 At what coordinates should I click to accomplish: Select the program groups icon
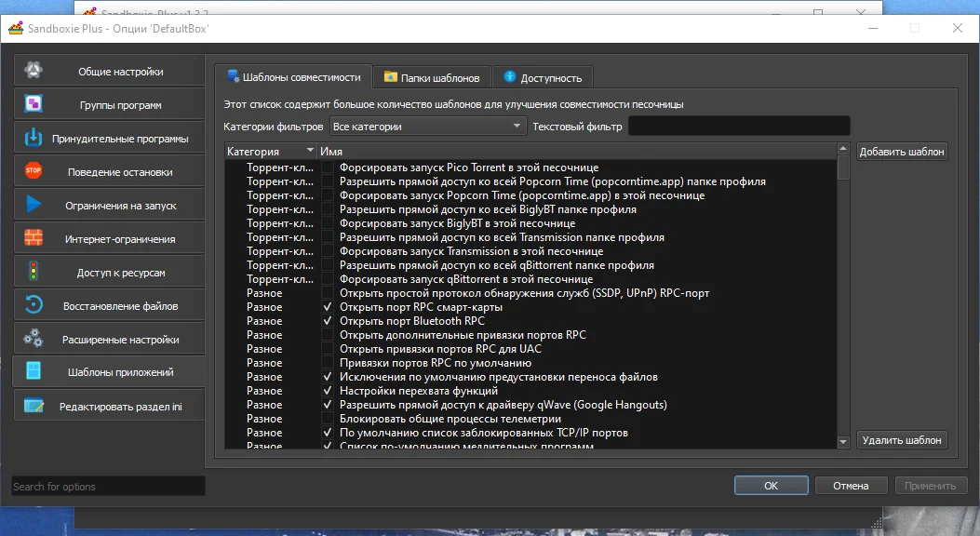point(34,103)
